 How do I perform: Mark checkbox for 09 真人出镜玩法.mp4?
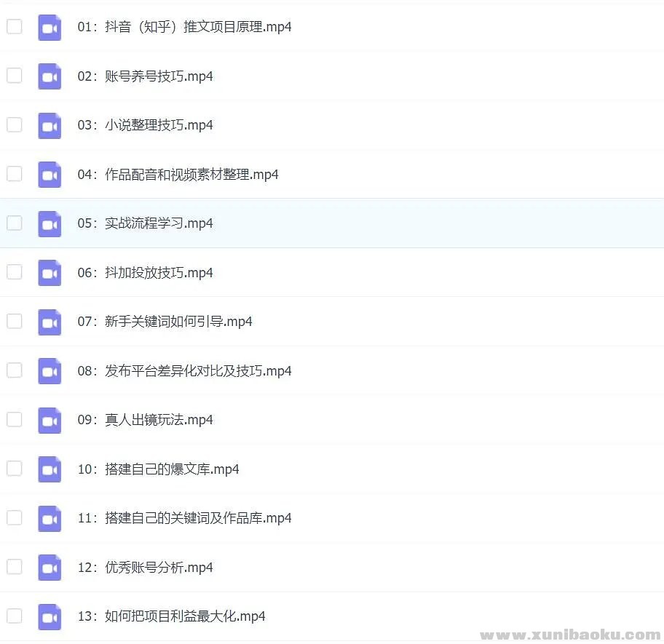[15, 419]
